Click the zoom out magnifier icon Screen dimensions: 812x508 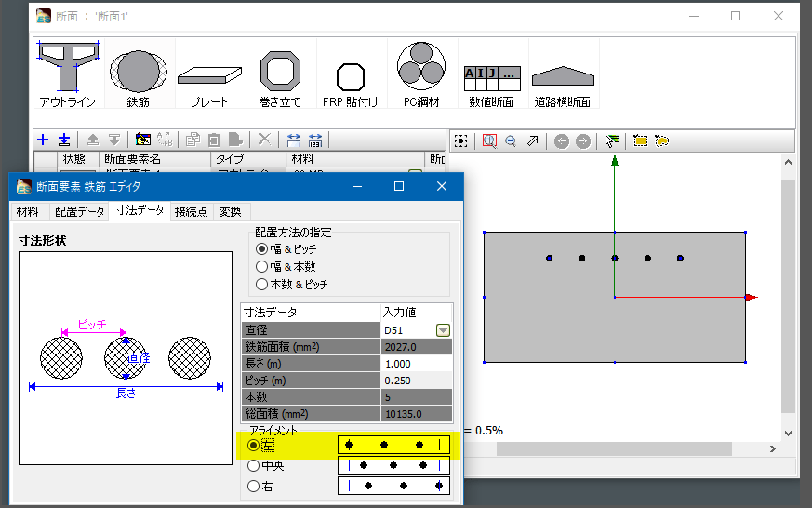[511, 141]
